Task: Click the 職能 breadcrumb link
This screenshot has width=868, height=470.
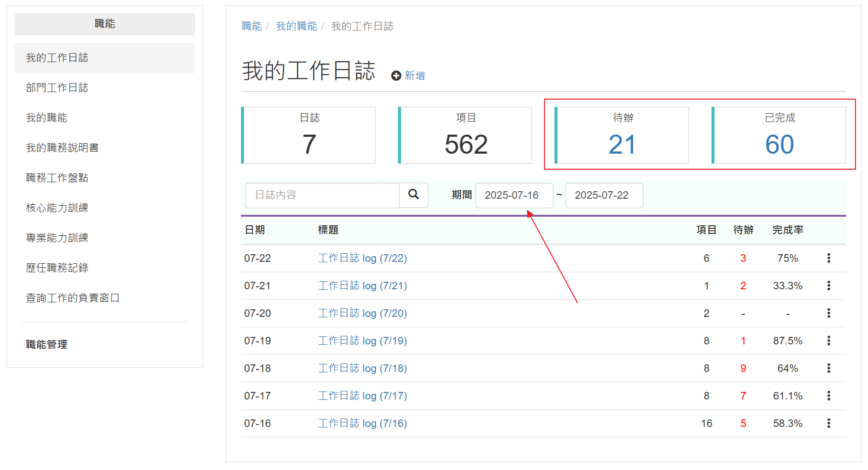Action: [251, 26]
